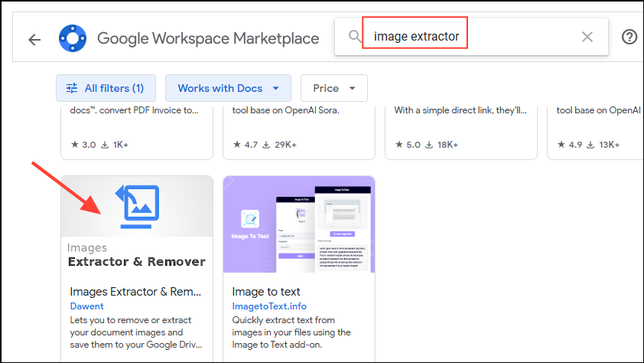The image size is (644, 363).
Task: Open the Image to text title
Action: click(x=266, y=292)
